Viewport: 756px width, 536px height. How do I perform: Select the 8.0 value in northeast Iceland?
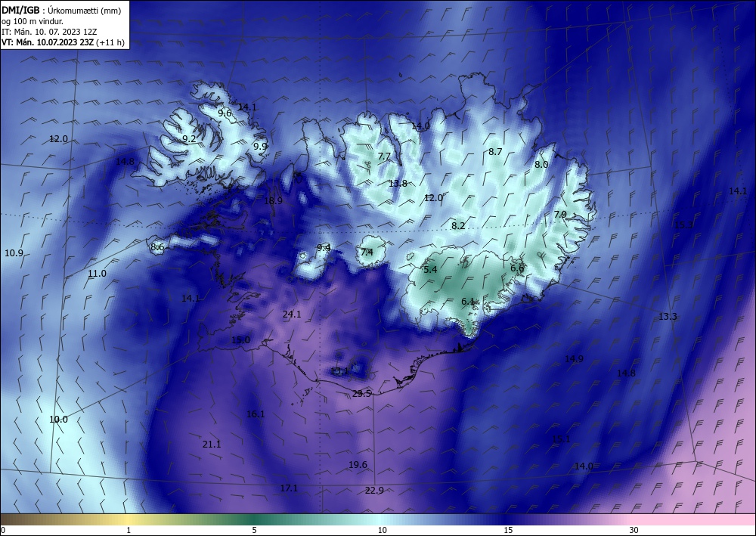[x=541, y=164]
